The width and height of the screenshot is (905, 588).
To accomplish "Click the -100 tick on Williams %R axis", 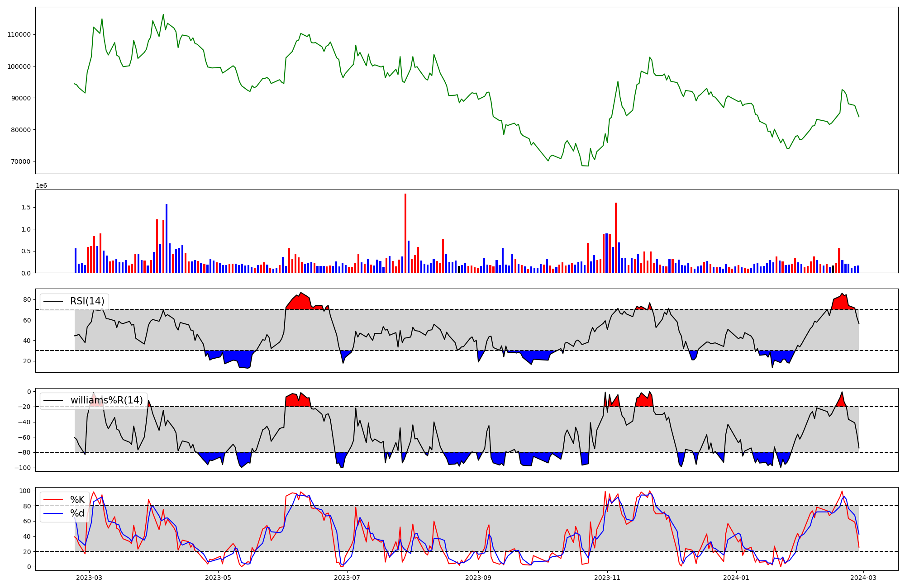I will pos(22,468).
